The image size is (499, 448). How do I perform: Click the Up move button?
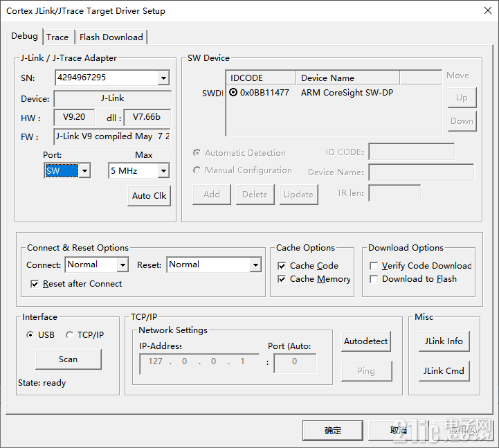point(462,98)
